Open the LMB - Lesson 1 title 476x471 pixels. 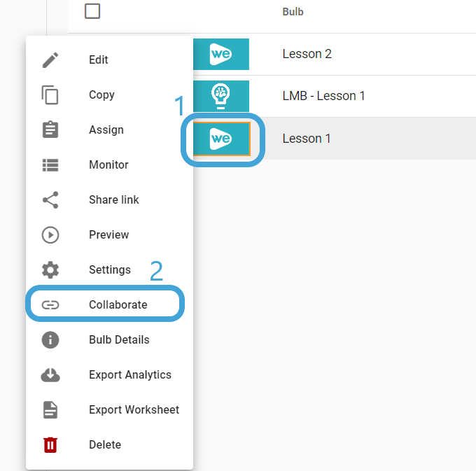(323, 96)
